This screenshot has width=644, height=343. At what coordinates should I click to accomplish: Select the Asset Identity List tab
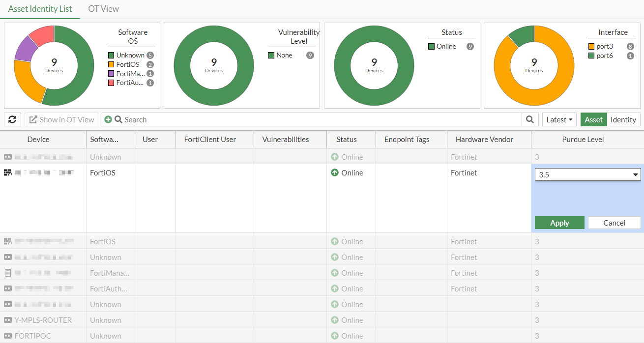click(40, 8)
